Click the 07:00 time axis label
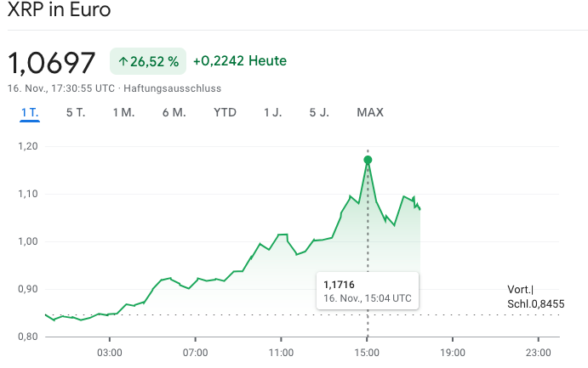The width and height of the screenshot is (588, 368). coord(196,352)
